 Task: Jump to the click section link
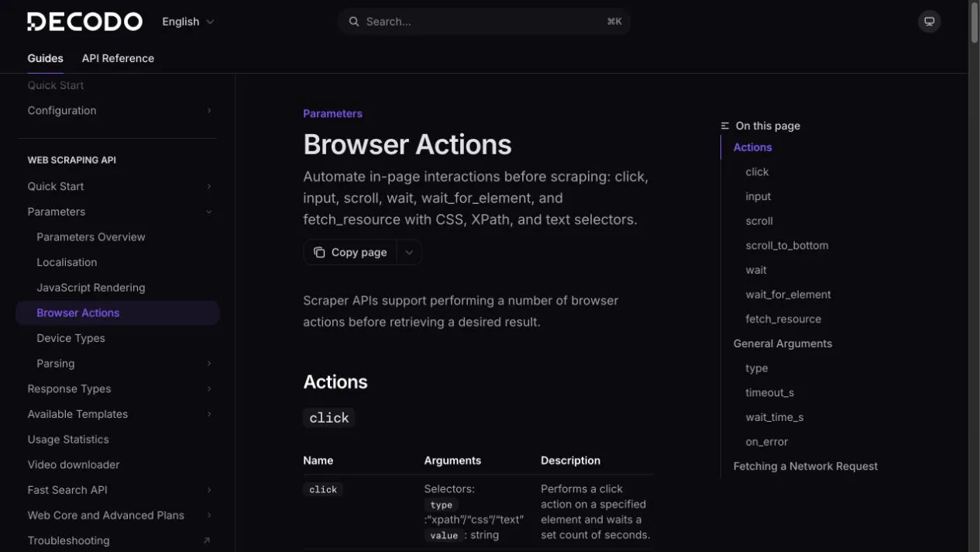point(757,172)
